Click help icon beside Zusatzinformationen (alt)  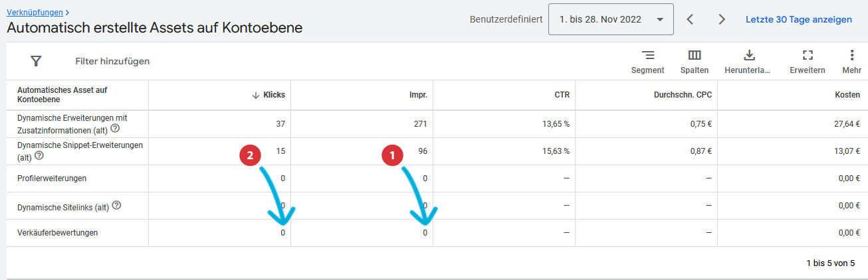click(x=115, y=128)
